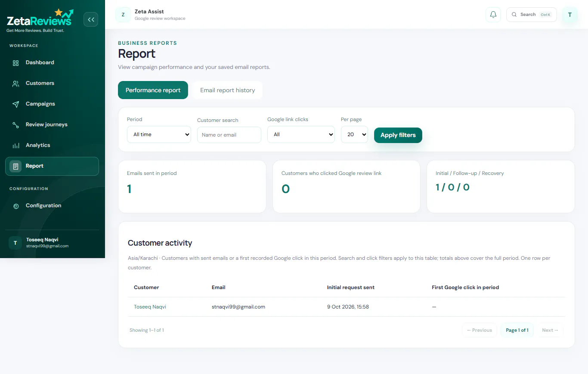Open the Google link clicks dropdown
Image resolution: width=588 pixels, height=374 pixels.
click(x=301, y=134)
